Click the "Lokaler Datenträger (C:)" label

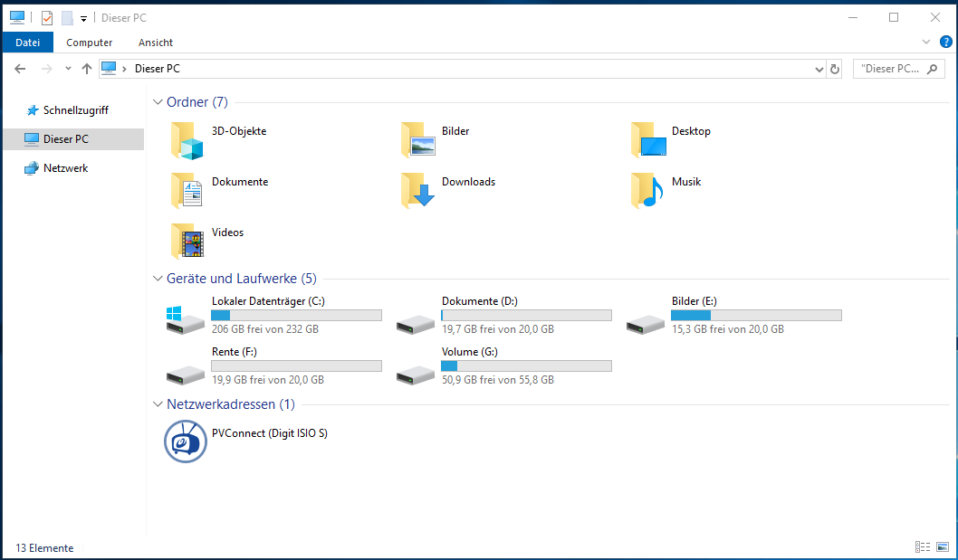coord(268,301)
